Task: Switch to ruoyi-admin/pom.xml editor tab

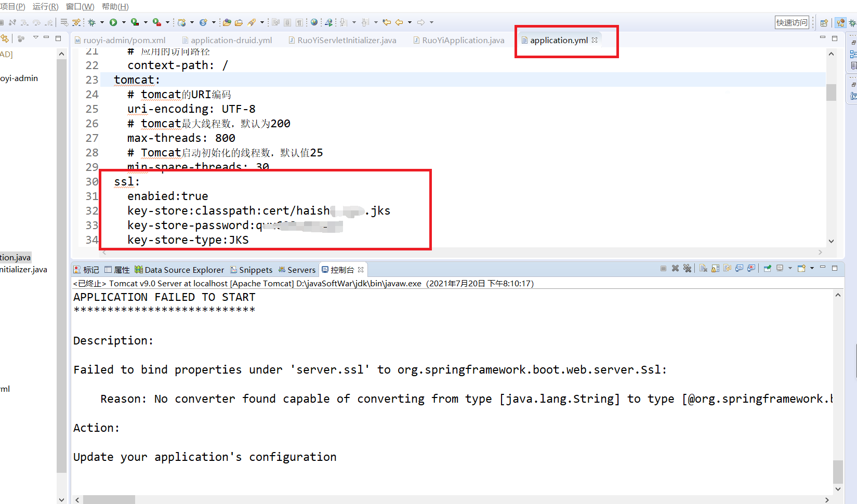Action: [x=120, y=40]
